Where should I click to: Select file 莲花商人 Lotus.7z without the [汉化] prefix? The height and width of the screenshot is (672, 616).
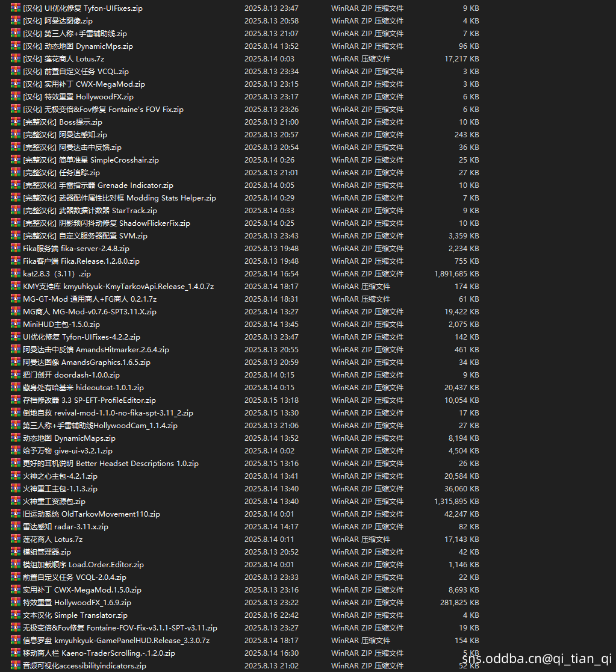point(53,539)
